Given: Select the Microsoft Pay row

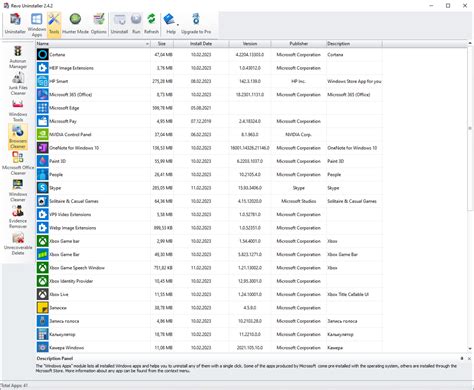Looking at the screenshot, I should click(x=209, y=121).
